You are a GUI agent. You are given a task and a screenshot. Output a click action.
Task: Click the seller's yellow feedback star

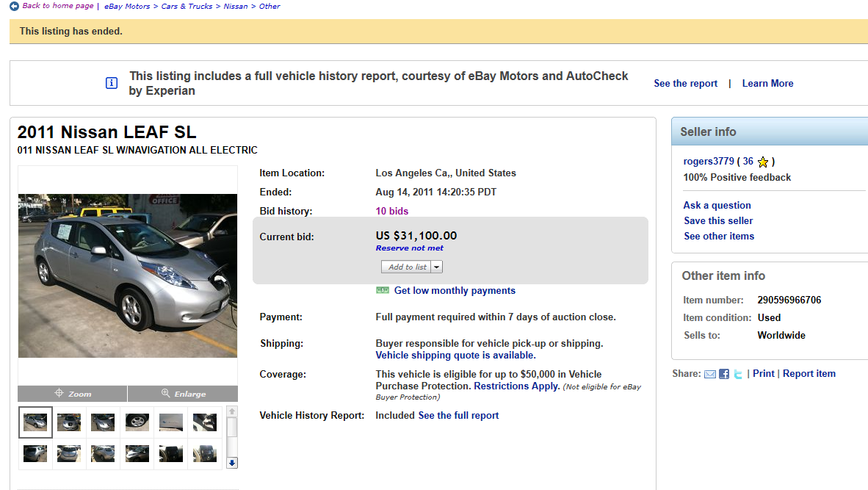tap(763, 162)
